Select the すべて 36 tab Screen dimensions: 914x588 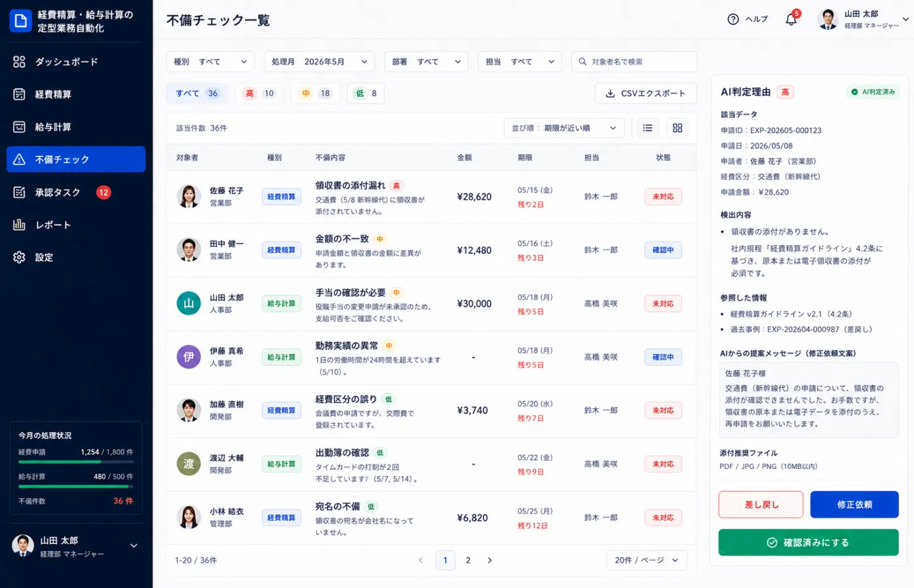coord(197,93)
